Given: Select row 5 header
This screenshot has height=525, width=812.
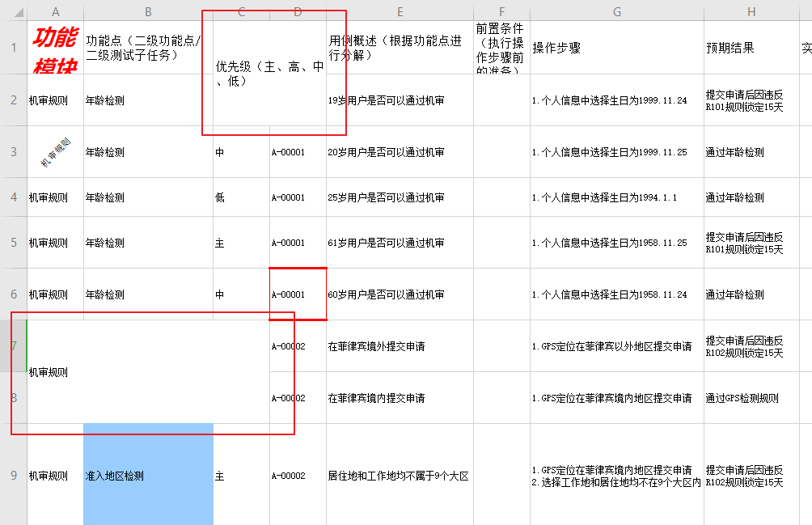Looking at the screenshot, I should point(14,243).
